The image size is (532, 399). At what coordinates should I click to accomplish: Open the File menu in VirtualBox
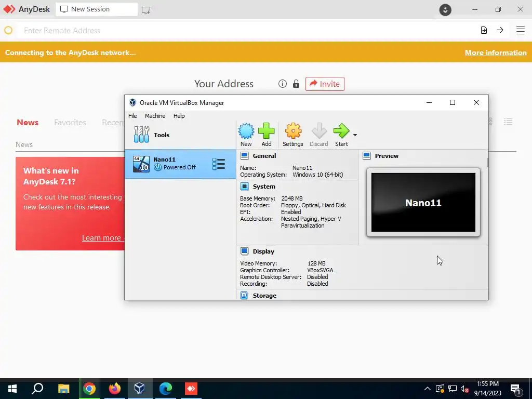(x=132, y=116)
